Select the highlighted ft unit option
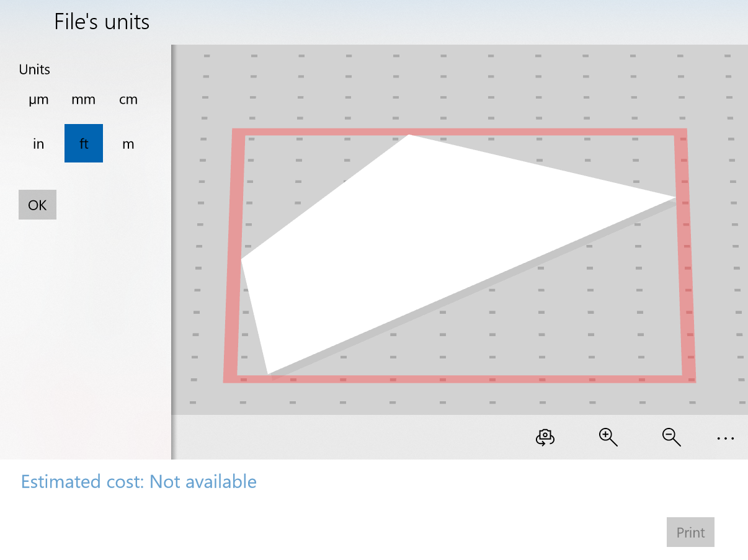The width and height of the screenshot is (748, 560). pyautogui.click(x=84, y=143)
